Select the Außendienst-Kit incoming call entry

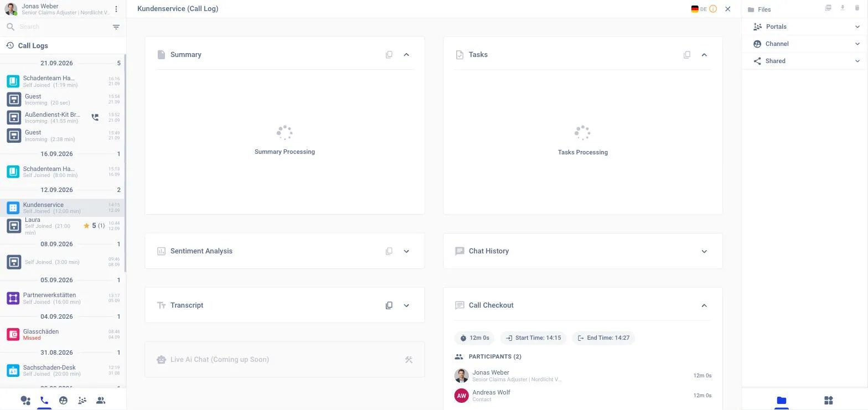[63, 117]
